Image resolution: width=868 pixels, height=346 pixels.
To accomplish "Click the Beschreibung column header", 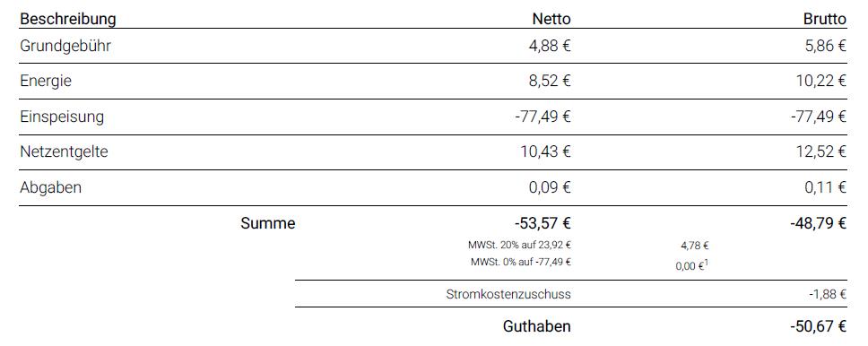I will coord(68,20).
